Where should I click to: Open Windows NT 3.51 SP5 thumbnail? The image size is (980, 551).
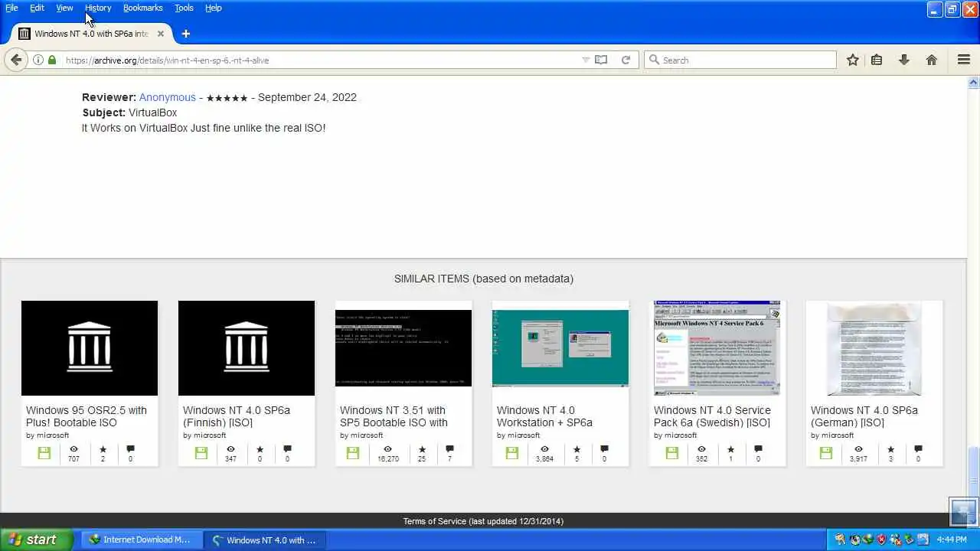[x=403, y=348]
